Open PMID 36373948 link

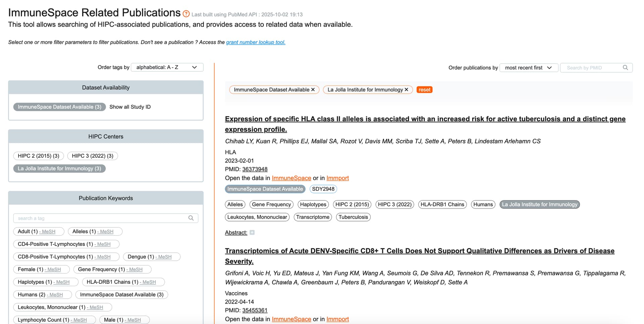(x=255, y=169)
